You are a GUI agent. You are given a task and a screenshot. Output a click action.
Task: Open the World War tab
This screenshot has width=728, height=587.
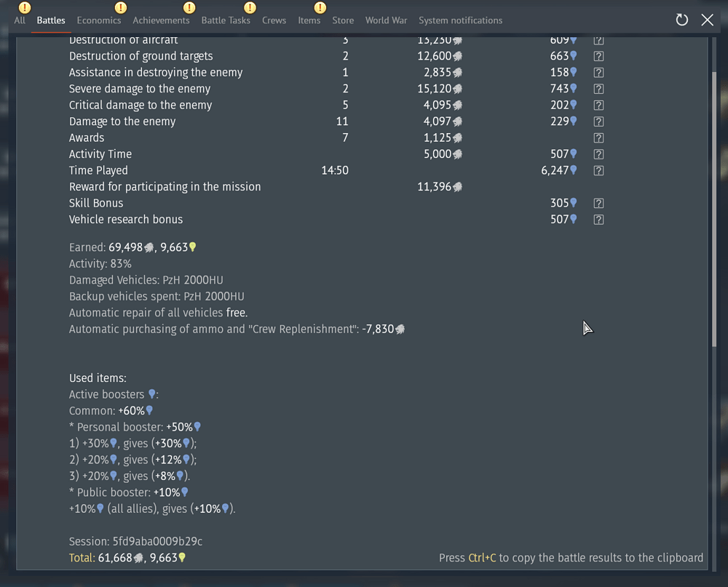[386, 20]
